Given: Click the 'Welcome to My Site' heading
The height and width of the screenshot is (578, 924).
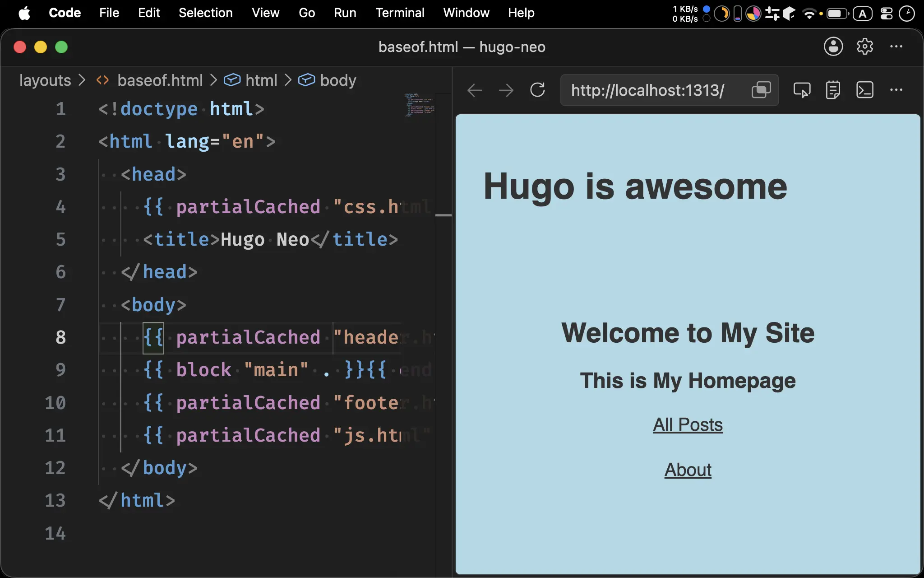Looking at the screenshot, I should pyautogui.click(x=688, y=333).
